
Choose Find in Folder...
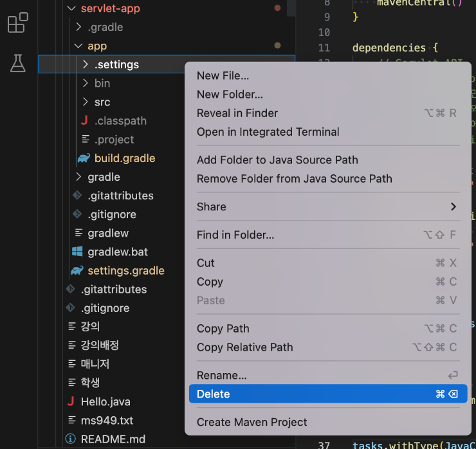point(328,235)
